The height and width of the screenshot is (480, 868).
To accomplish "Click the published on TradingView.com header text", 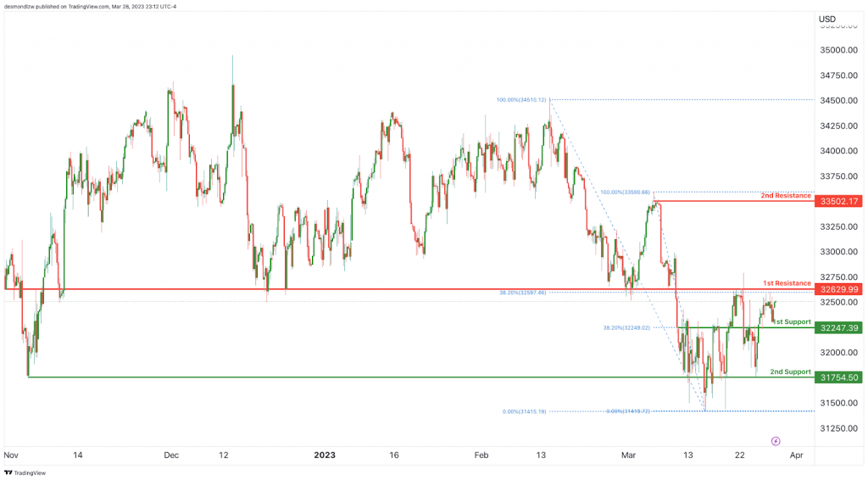I will point(78,7).
